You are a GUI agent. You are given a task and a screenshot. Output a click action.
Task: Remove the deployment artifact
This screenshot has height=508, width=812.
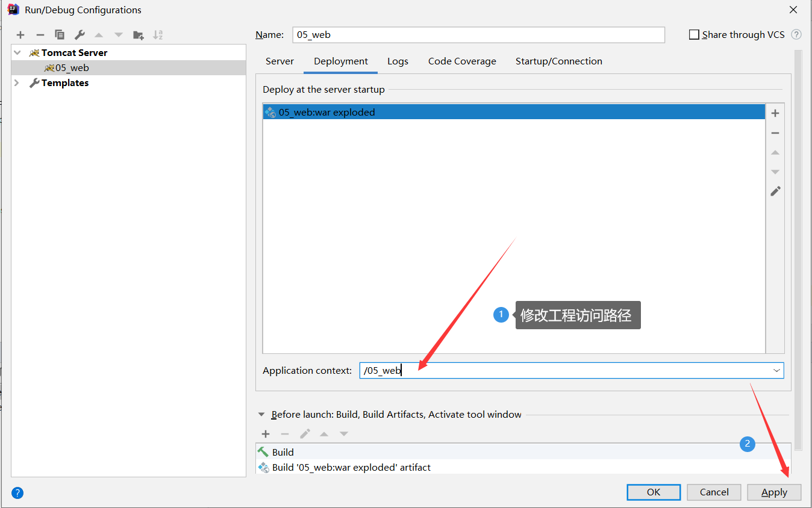[x=775, y=132]
